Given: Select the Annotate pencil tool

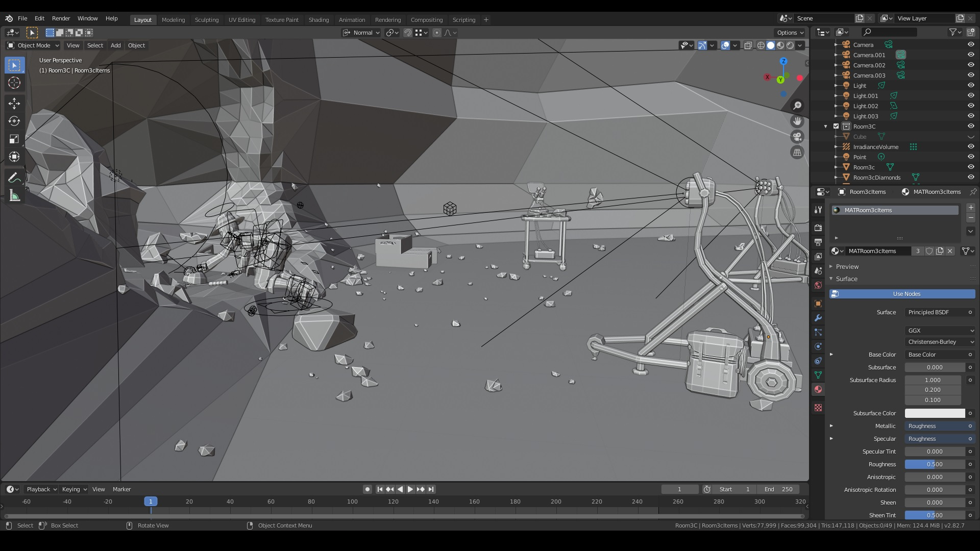Looking at the screenshot, I should click(14, 178).
